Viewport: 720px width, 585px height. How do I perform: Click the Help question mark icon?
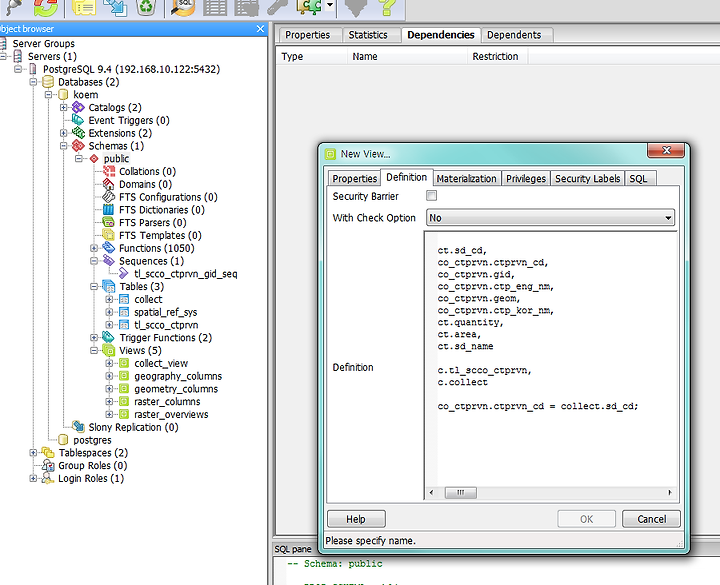387,7
